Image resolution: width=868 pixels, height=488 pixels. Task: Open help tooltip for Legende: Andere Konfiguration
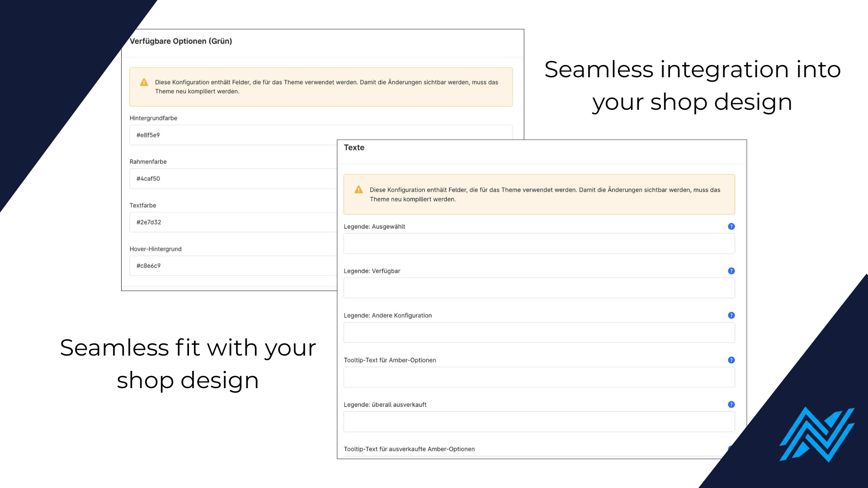point(731,315)
